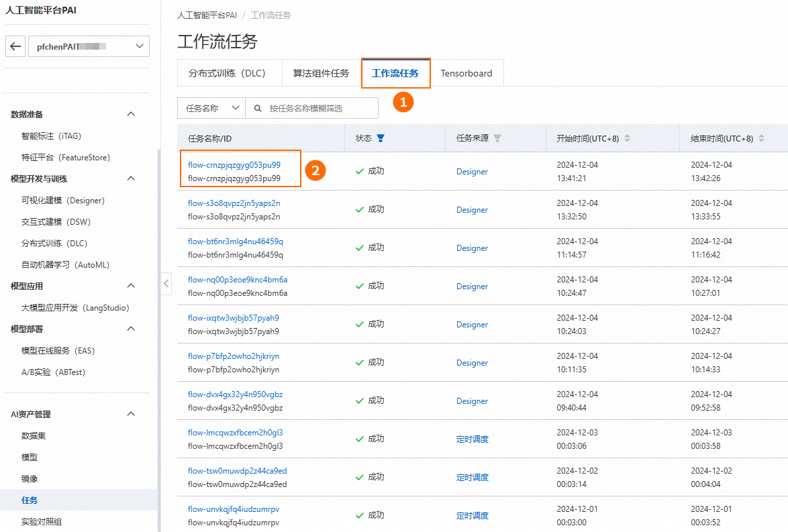Open task flow-ixqtw3wjbjb57pyah9
Screen dimensions: 788x532
pyautogui.click(x=234, y=317)
